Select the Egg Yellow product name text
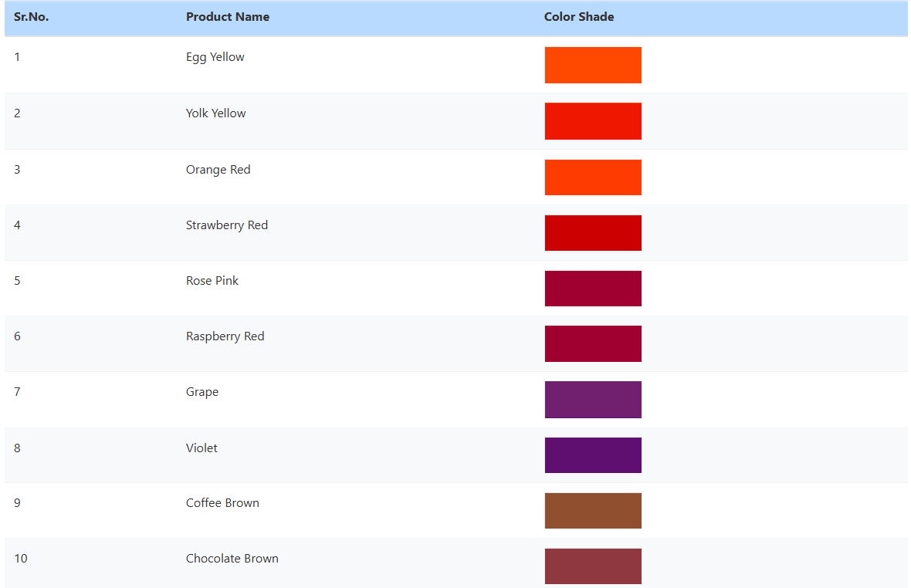Viewport: 911px width, 588px height. pyautogui.click(x=215, y=57)
